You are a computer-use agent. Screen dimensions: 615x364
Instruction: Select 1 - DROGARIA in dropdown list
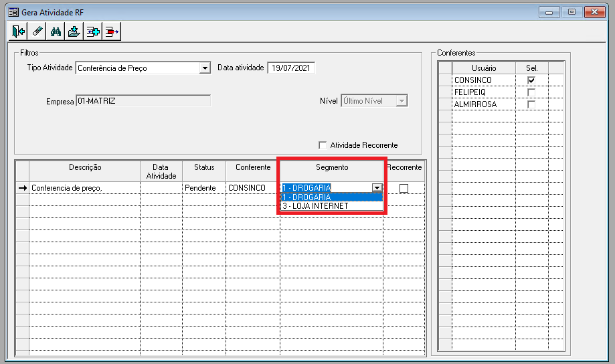(x=331, y=197)
